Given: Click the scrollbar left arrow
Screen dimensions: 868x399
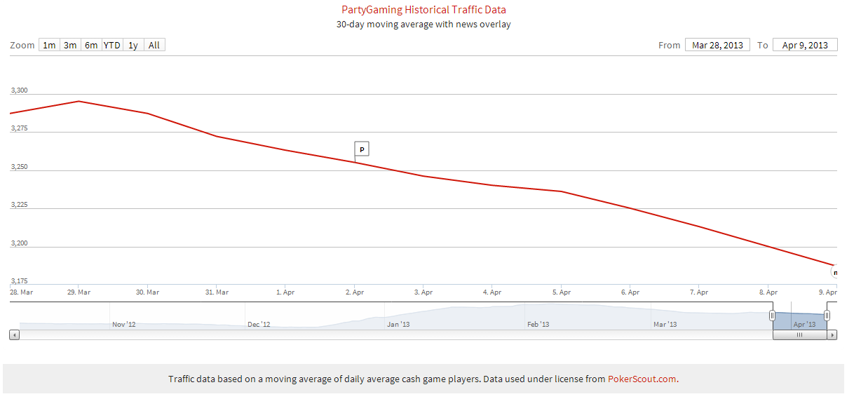Looking at the screenshot, I should pyautogui.click(x=15, y=335).
